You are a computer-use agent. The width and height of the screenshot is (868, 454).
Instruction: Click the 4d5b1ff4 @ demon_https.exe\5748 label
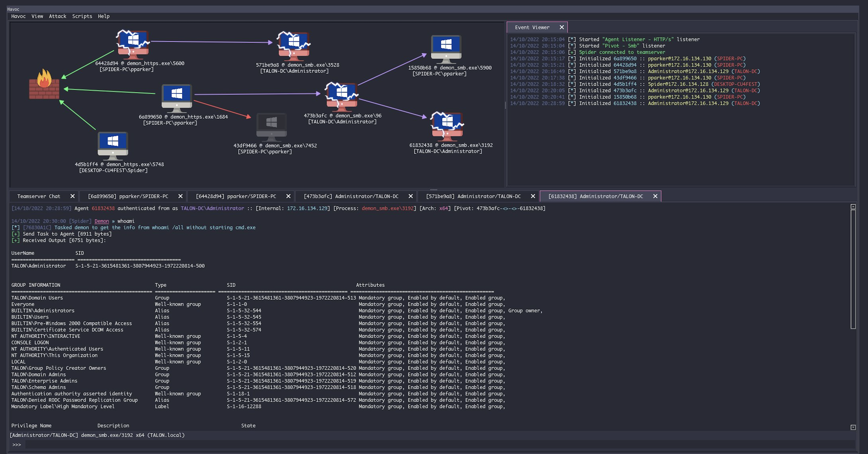[x=119, y=164]
